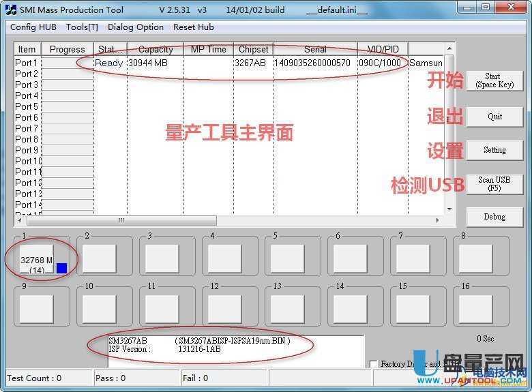This screenshot has height=392, width=532.
Task: Open the Config HUB menu
Action: [x=33, y=27]
